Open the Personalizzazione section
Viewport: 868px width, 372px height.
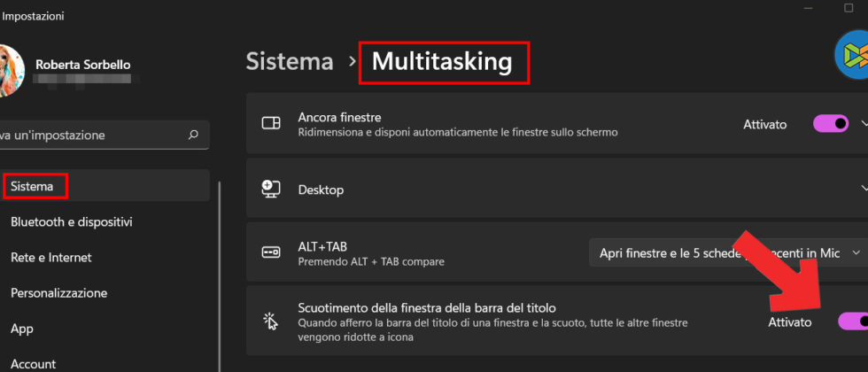[x=58, y=292]
